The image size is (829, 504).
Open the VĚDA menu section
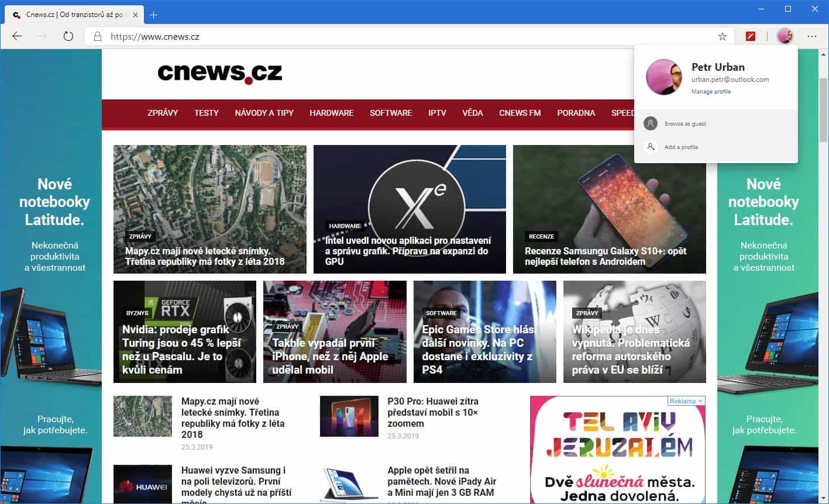point(473,113)
